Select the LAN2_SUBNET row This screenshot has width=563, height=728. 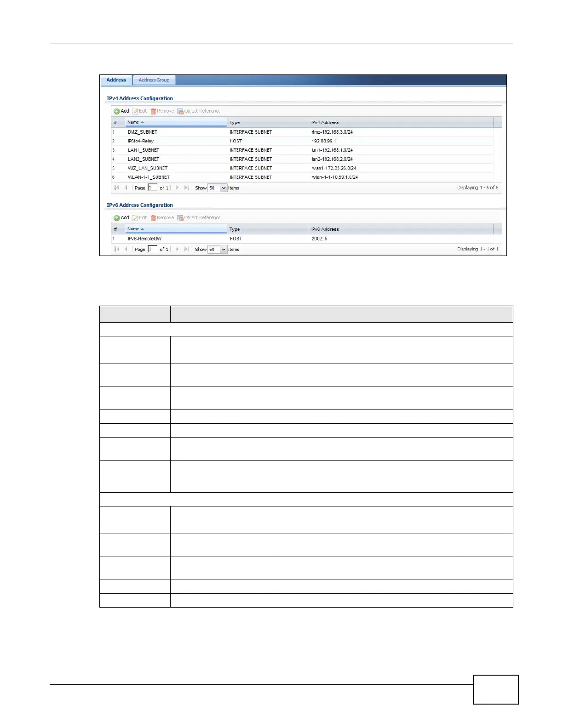point(302,159)
